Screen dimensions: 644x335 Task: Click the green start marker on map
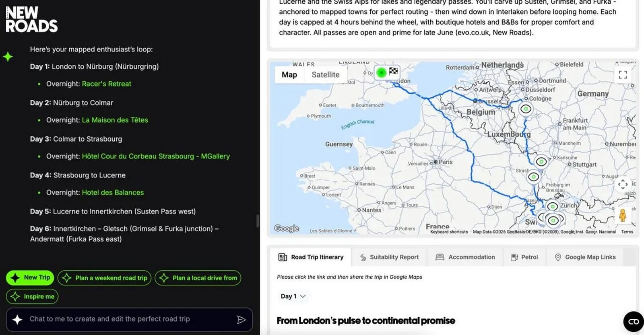(381, 72)
